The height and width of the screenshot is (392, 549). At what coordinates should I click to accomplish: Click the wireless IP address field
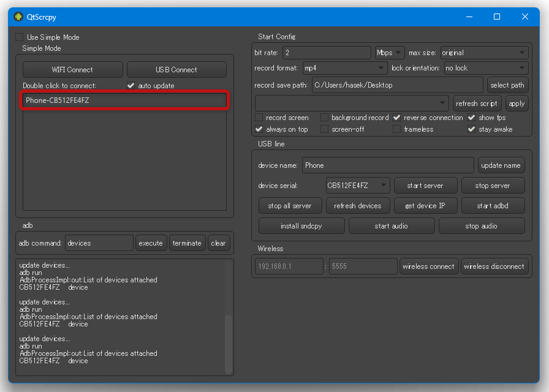(289, 266)
